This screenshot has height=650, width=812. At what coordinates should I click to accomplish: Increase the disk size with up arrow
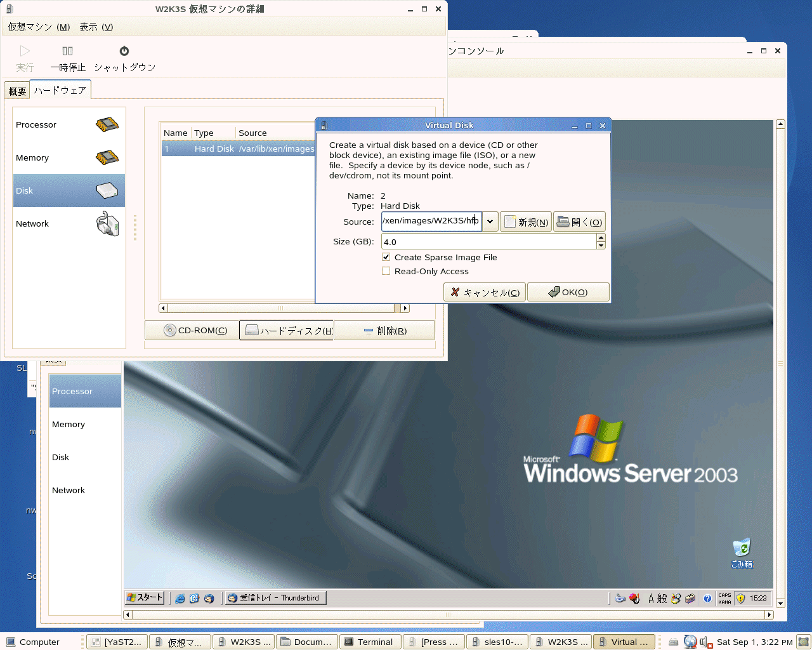click(x=601, y=238)
